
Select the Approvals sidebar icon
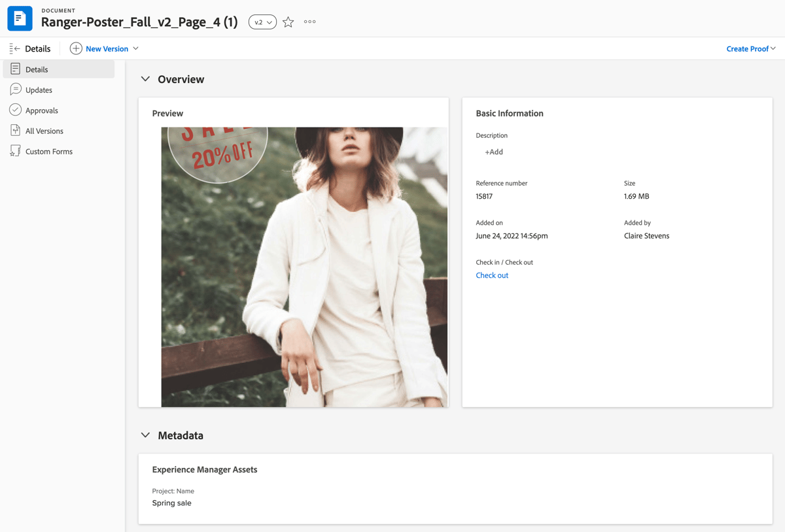coord(15,110)
